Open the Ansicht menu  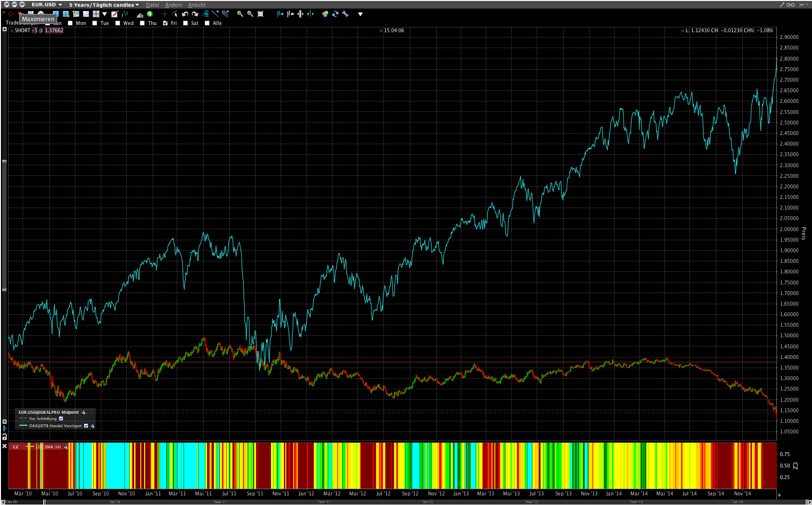pos(197,4)
